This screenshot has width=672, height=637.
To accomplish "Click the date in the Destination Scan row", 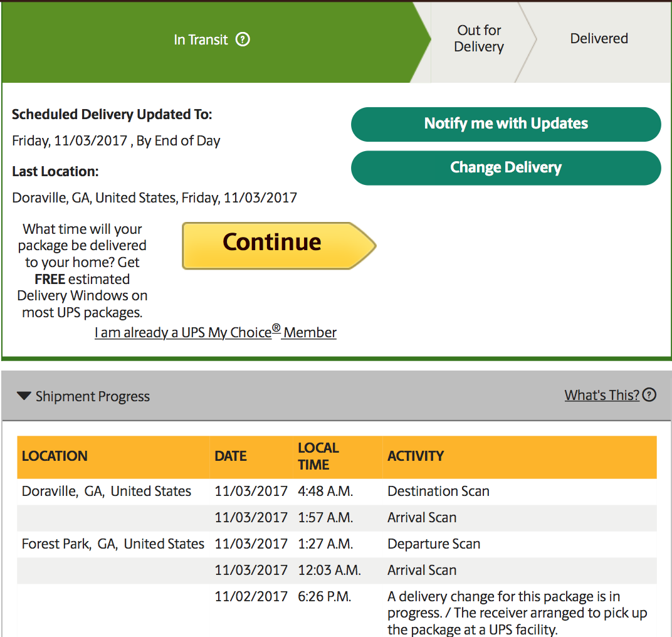I will point(251,492).
